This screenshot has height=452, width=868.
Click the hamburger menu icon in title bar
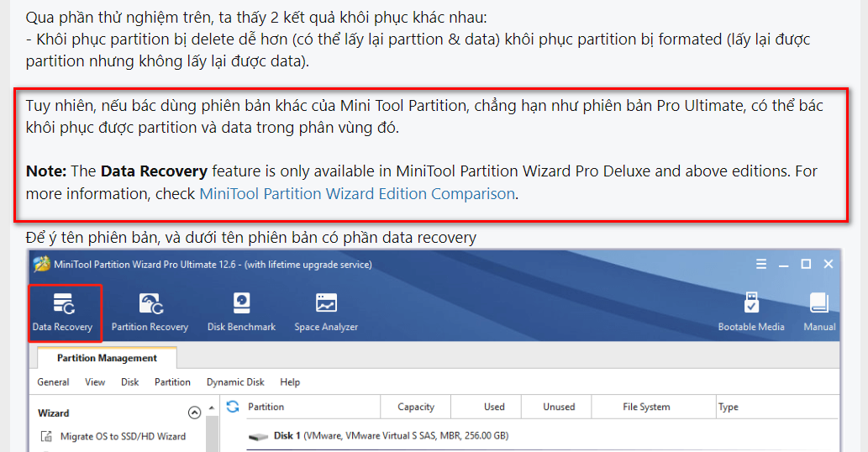pos(762,265)
